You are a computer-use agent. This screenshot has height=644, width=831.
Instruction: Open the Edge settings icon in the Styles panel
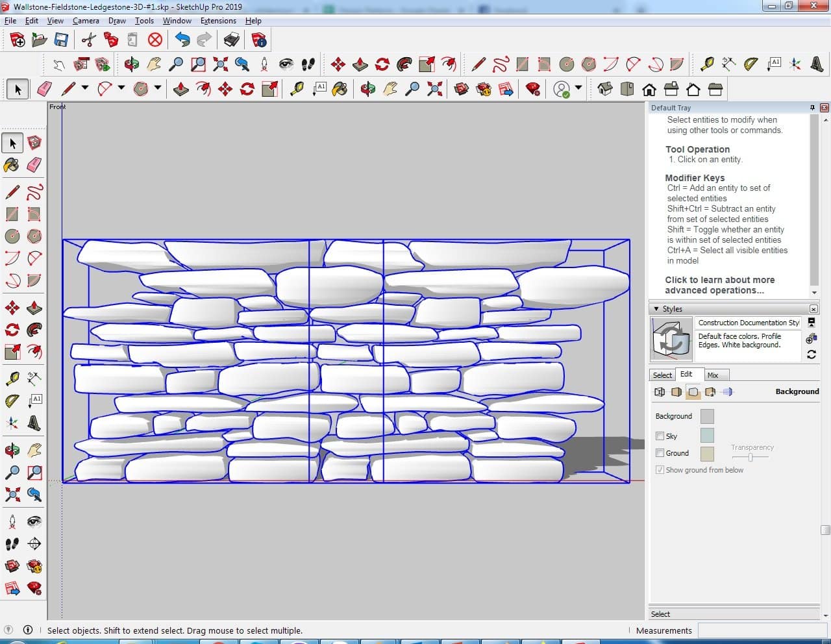(x=660, y=391)
